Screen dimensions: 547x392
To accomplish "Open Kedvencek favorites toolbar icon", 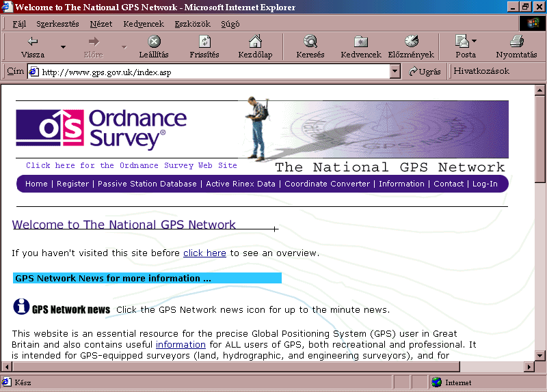I will click(x=360, y=42).
